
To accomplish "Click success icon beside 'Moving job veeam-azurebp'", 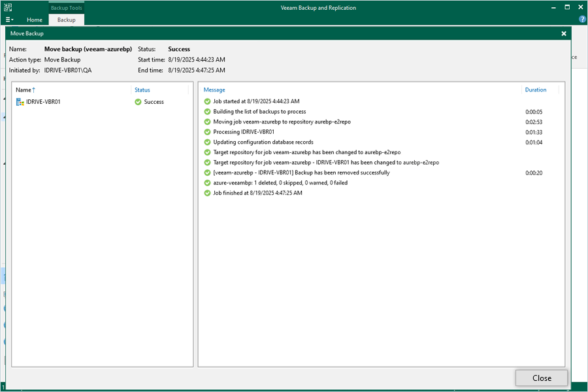I will 207,122.
